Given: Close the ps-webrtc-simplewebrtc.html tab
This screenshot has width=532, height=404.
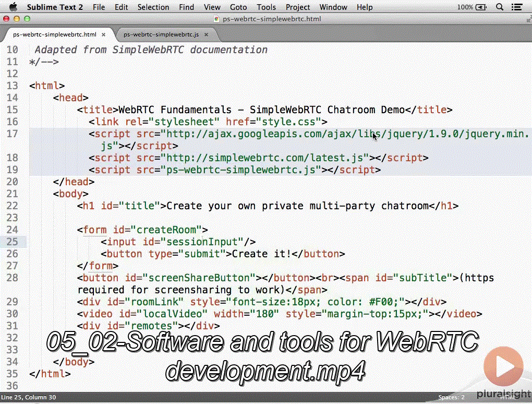Looking at the screenshot, I should (103, 34).
